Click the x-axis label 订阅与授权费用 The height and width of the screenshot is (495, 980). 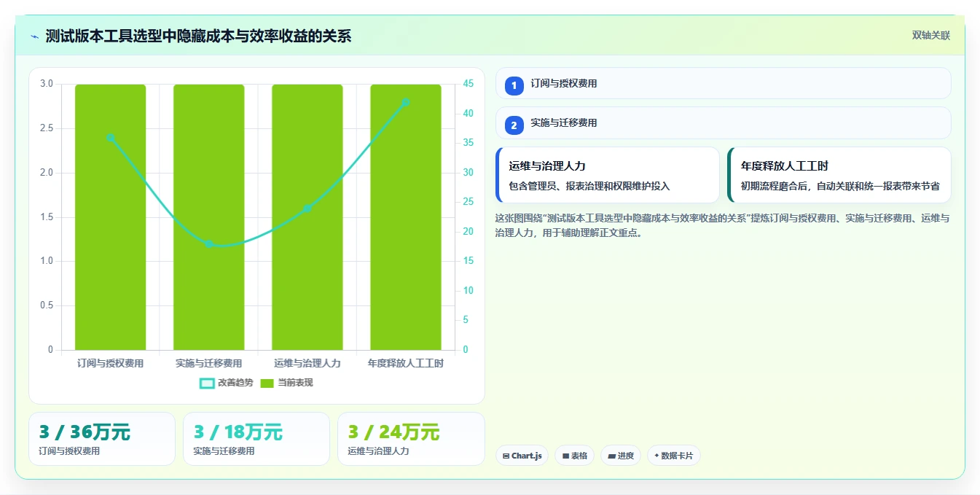pyautogui.click(x=111, y=363)
